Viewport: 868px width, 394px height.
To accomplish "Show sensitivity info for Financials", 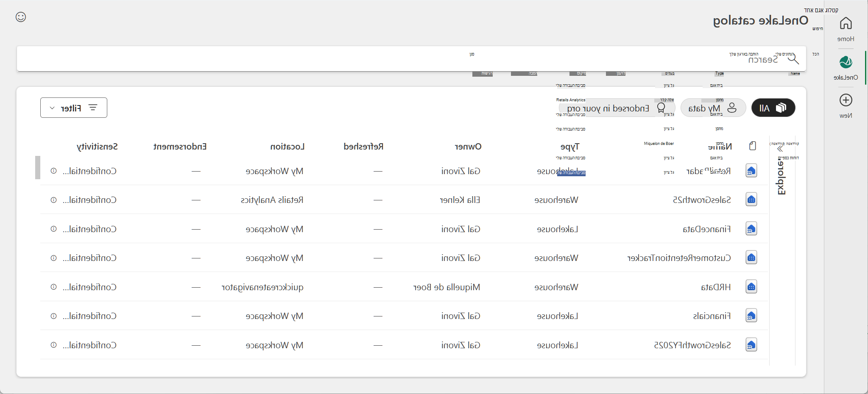I will 53,316.
